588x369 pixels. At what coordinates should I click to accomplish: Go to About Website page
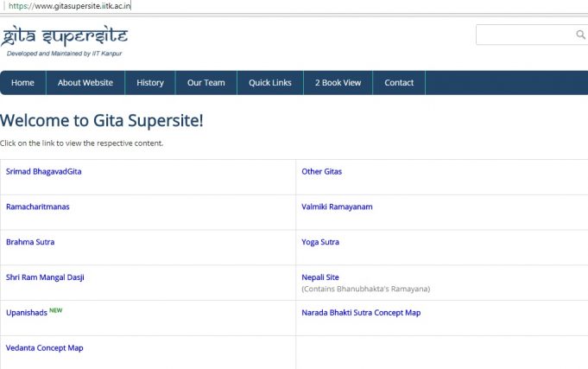(x=85, y=83)
